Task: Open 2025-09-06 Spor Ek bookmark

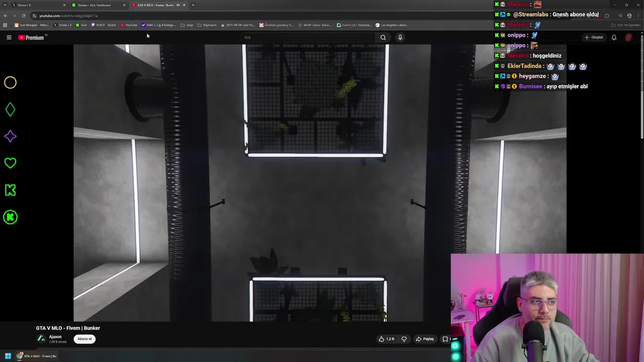Action: [x=238, y=25]
